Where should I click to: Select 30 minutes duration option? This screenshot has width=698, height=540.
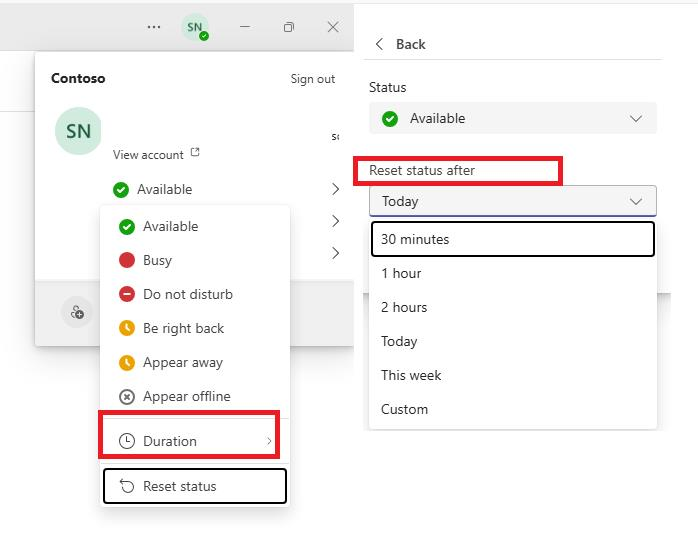point(513,239)
